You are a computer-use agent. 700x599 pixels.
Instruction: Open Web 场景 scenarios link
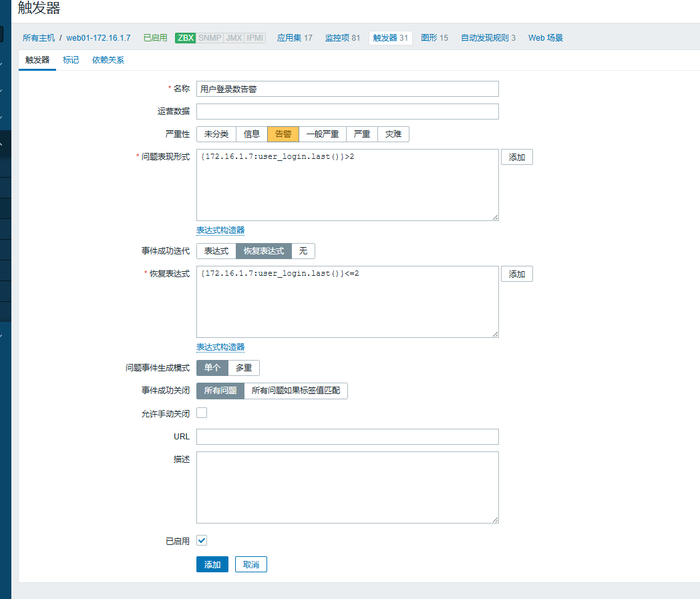pos(546,38)
